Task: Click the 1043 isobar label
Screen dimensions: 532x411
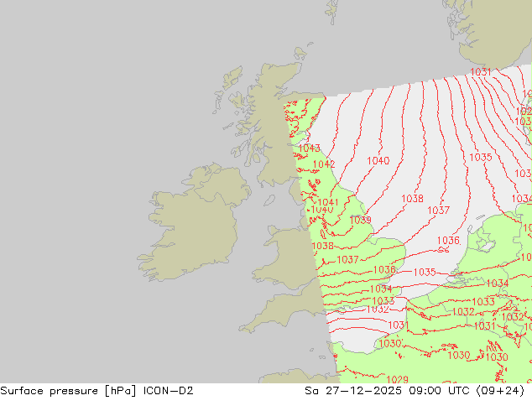Action: pyautogui.click(x=309, y=148)
